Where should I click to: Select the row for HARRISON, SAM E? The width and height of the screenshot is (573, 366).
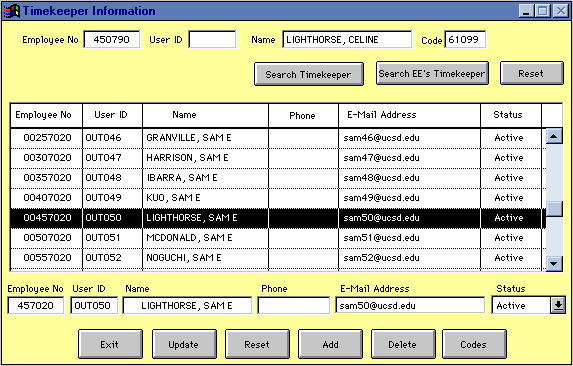tap(278, 158)
